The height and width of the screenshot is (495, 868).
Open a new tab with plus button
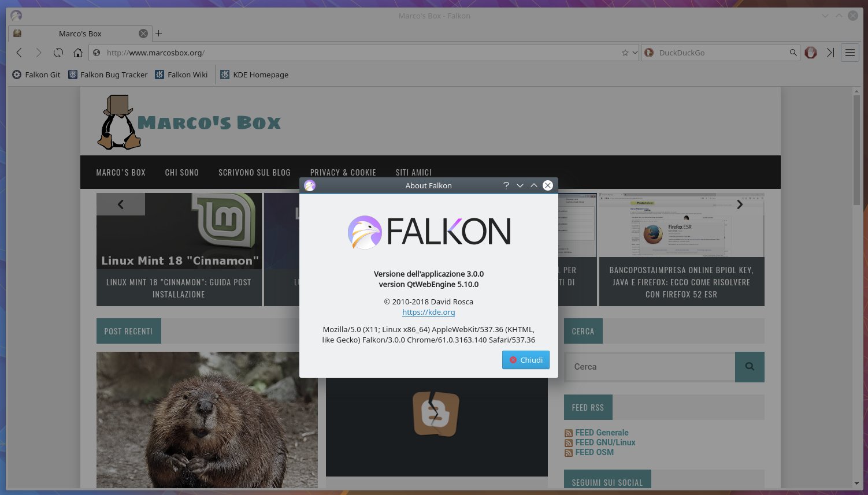pyautogui.click(x=158, y=34)
